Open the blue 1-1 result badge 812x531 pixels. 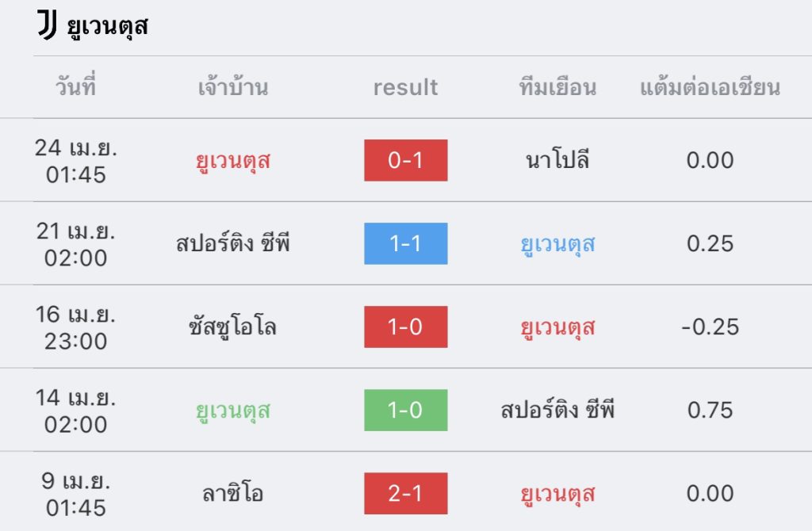click(405, 243)
